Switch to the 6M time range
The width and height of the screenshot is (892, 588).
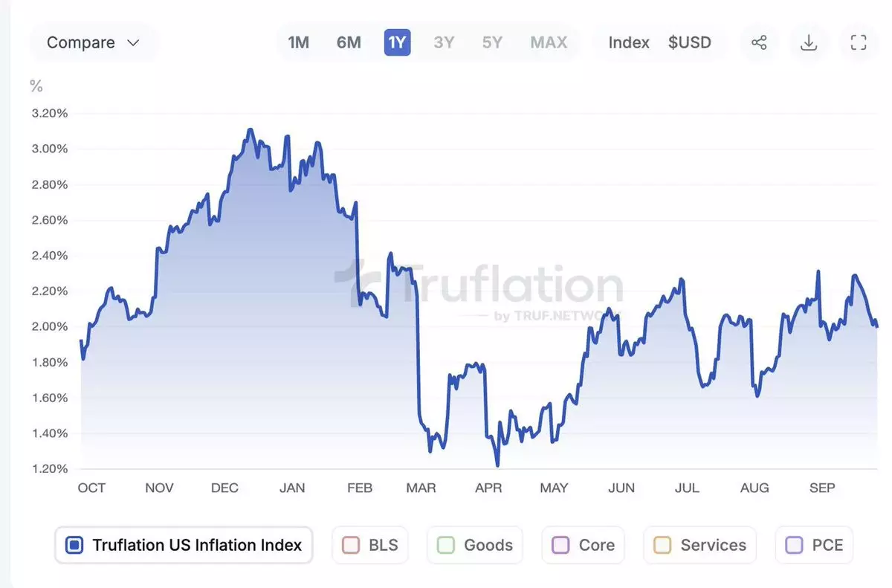[x=349, y=42]
